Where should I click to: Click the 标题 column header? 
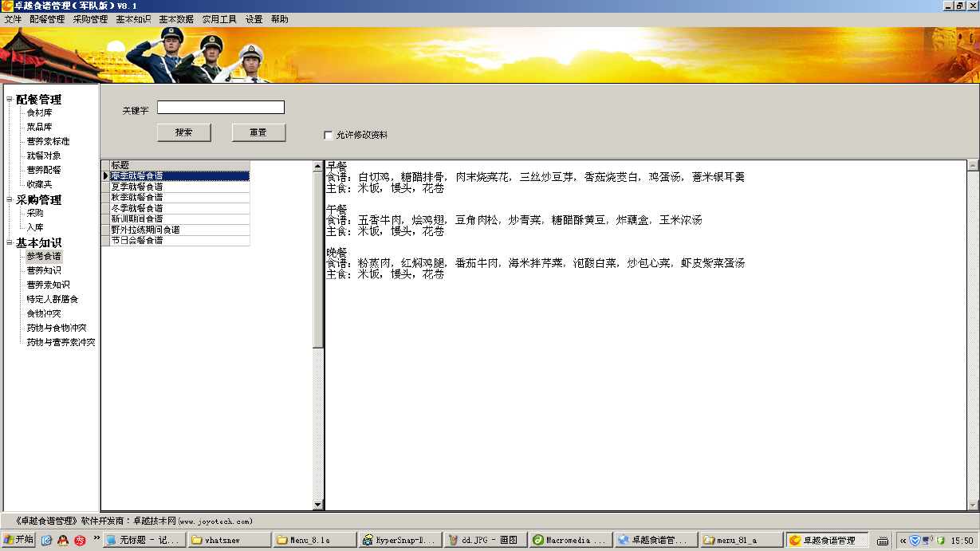[179, 165]
